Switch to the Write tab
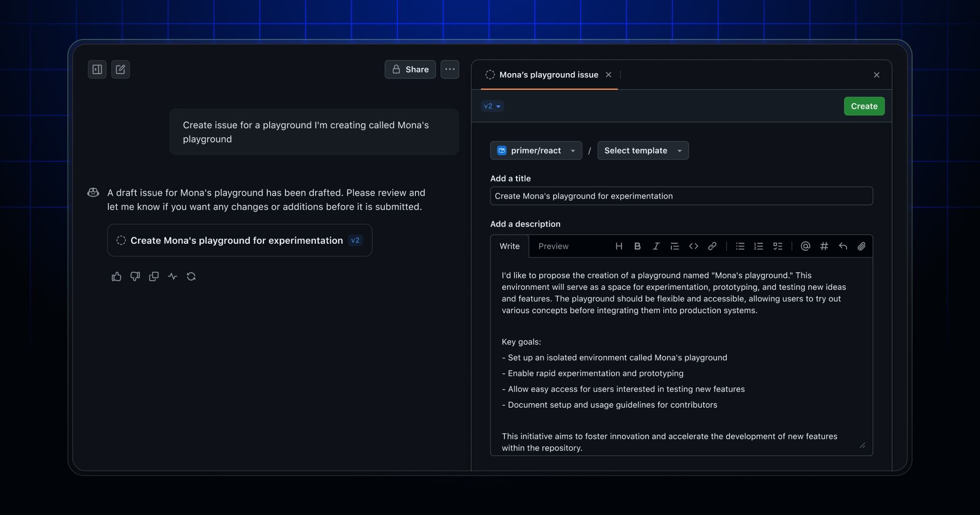 click(x=509, y=246)
